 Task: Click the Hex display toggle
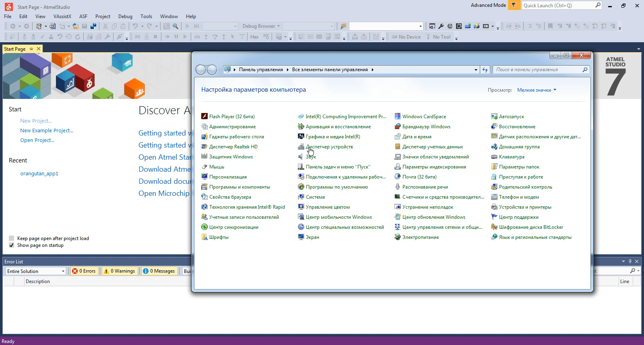click(x=254, y=37)
